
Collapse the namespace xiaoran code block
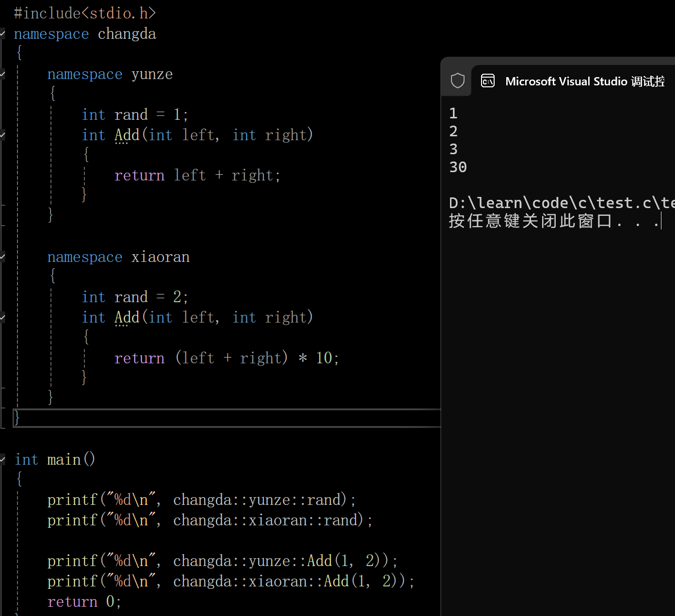click(2, 257)
